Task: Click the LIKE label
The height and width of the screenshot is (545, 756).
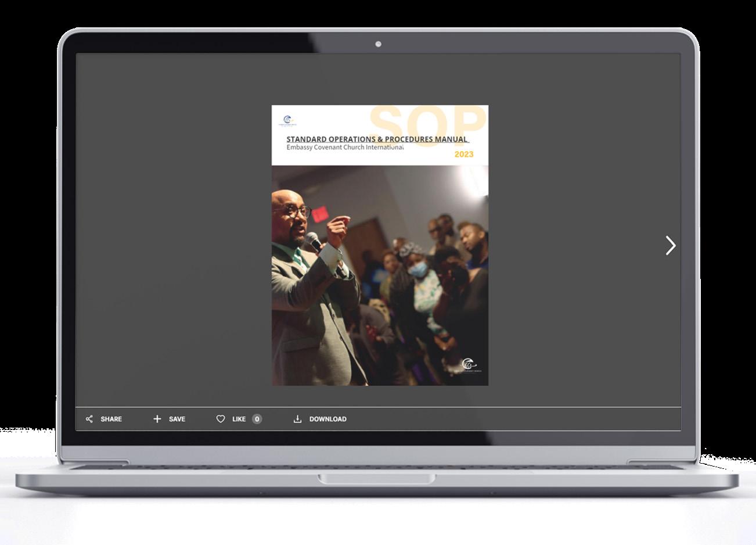Action: 239,419
